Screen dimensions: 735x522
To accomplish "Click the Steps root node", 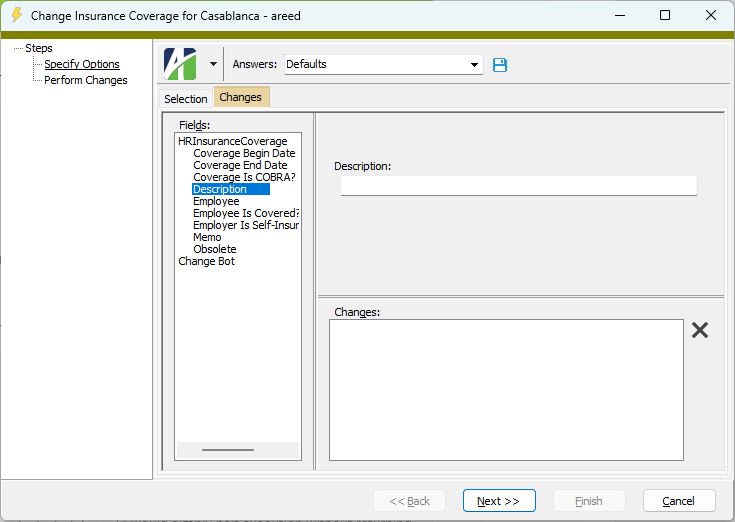I will pos(39,48).
